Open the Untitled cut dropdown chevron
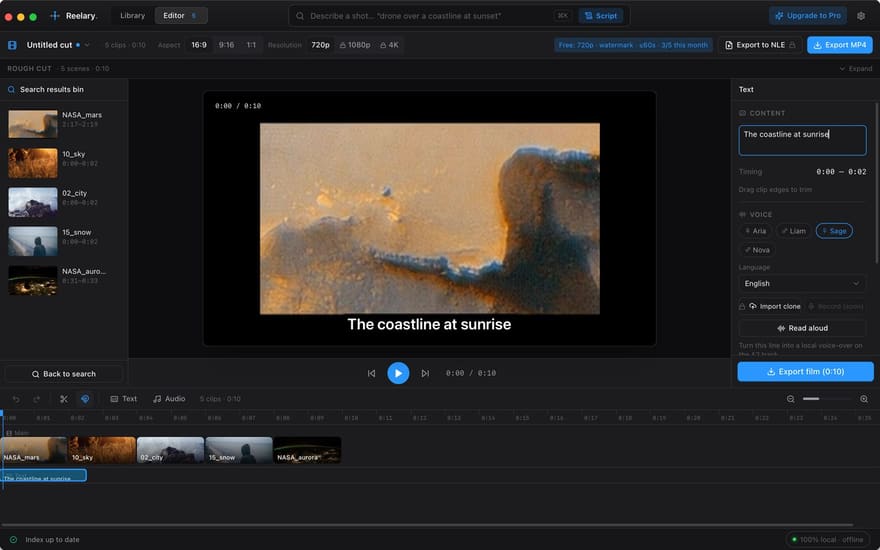This screenshot has width=880, height=550. click(x=87, y=45)
